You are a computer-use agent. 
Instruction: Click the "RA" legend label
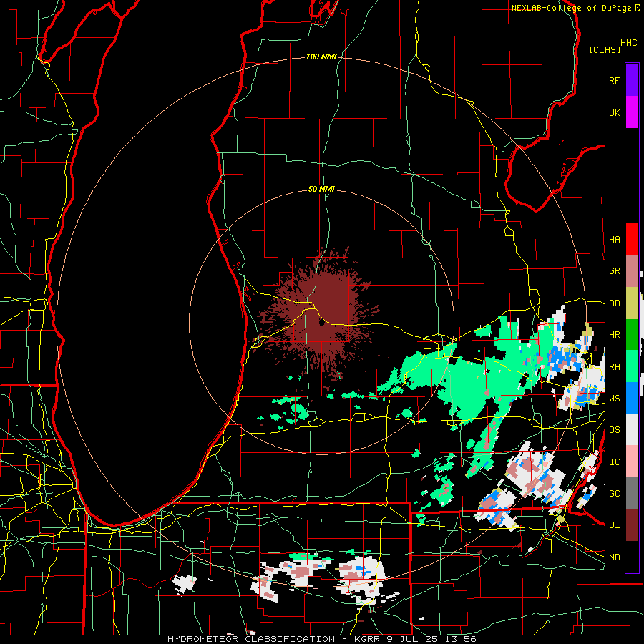(x=614, y=367)
